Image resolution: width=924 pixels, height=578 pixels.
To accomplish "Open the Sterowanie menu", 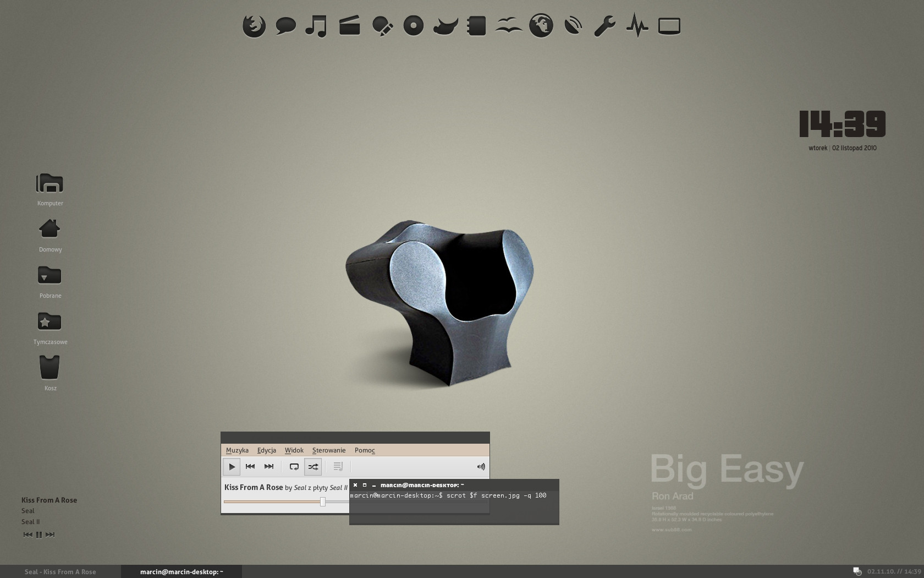I will (x=329, y=450).
